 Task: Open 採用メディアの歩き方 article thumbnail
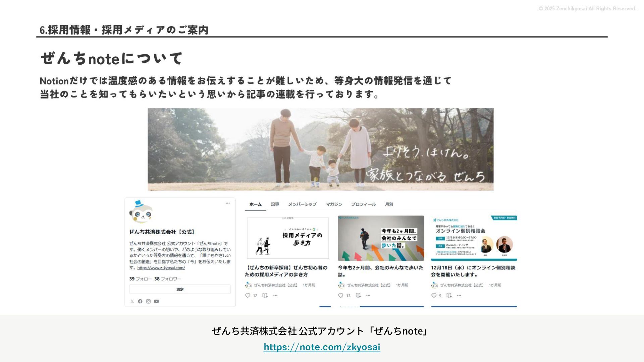point(288,238)
